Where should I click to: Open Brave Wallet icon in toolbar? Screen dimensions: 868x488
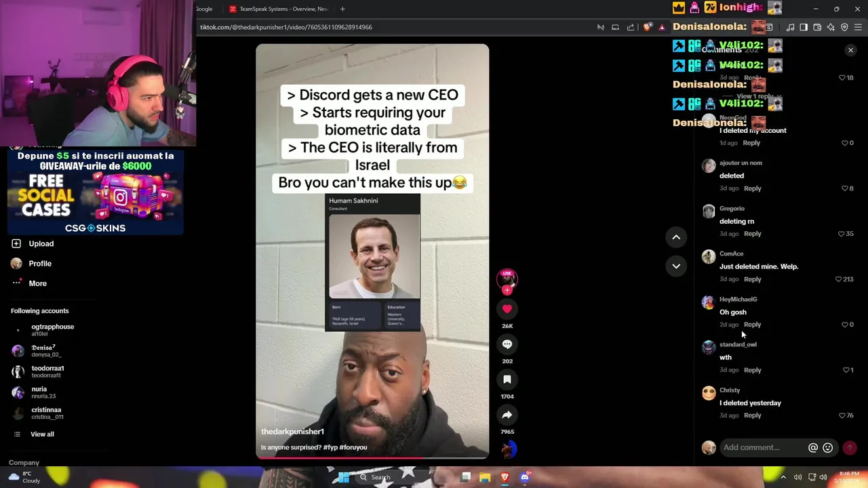point(817,27)
